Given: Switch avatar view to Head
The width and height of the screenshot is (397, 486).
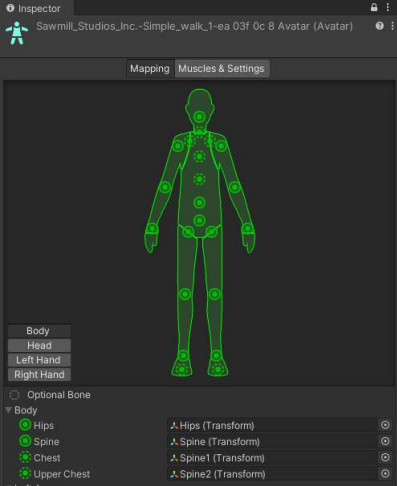Looking at the screenshot, I should (x=39, y=345).
